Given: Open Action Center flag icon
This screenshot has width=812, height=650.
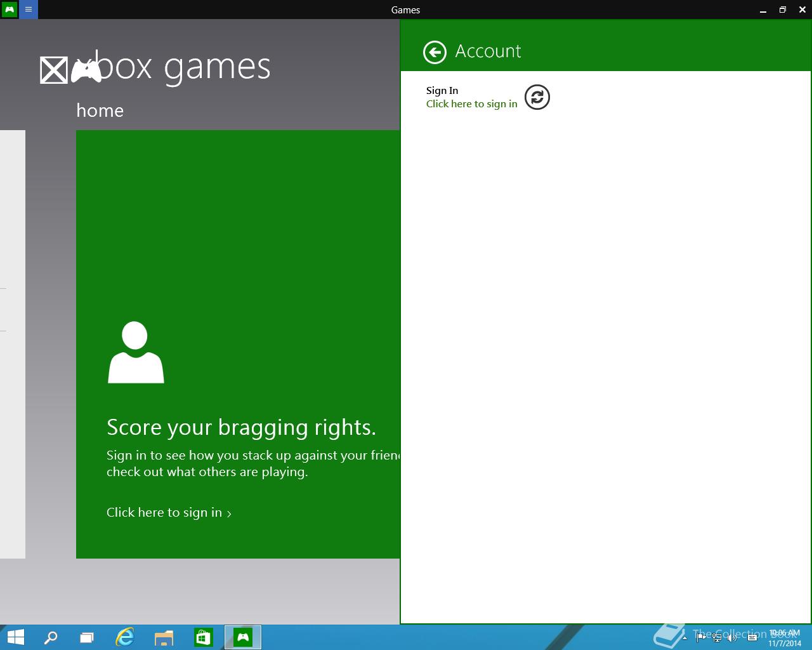Looking at the screenshot, I should click(700, 637).
